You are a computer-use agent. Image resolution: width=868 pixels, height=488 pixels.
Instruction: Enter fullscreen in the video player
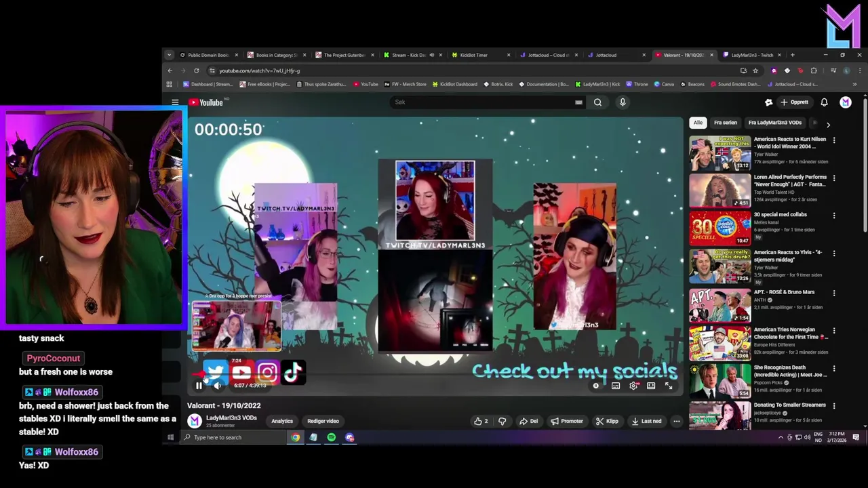pos(669,386)
